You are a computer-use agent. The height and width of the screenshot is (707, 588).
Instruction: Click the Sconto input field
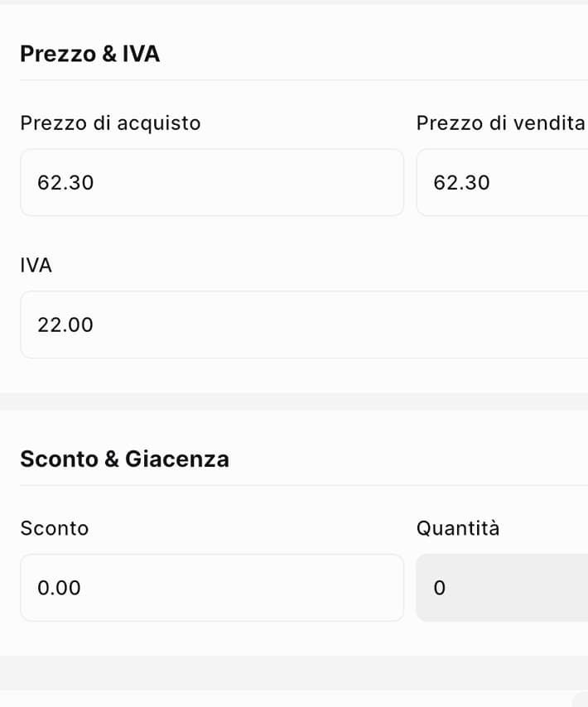point(212,588)
